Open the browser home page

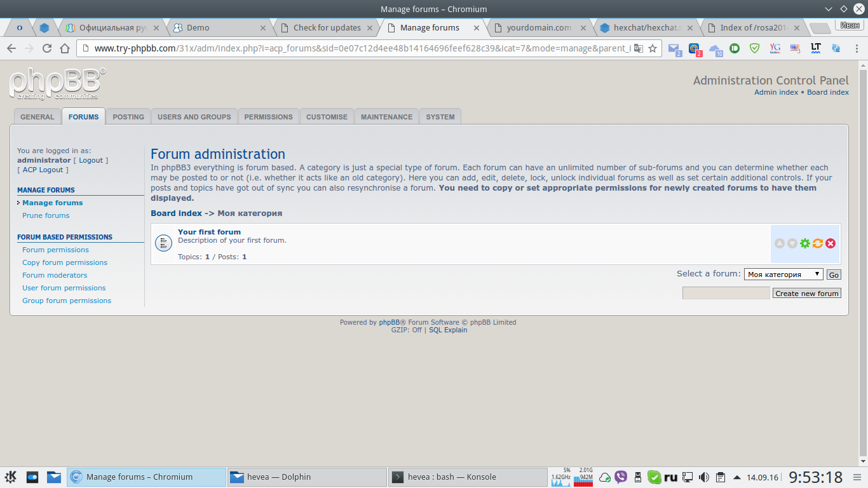point(64,48)
